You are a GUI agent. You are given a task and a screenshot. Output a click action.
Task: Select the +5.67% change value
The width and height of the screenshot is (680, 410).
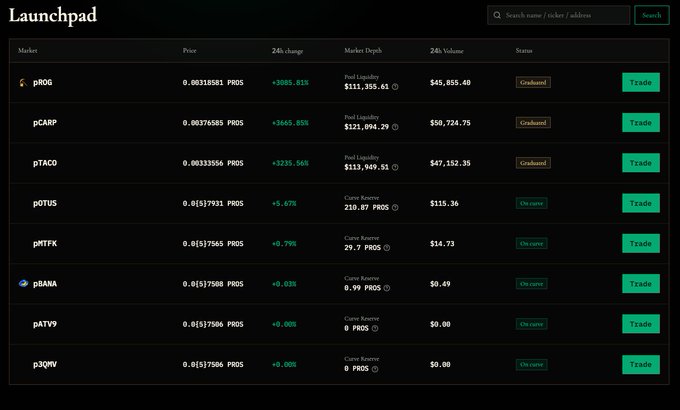[284, 203]
